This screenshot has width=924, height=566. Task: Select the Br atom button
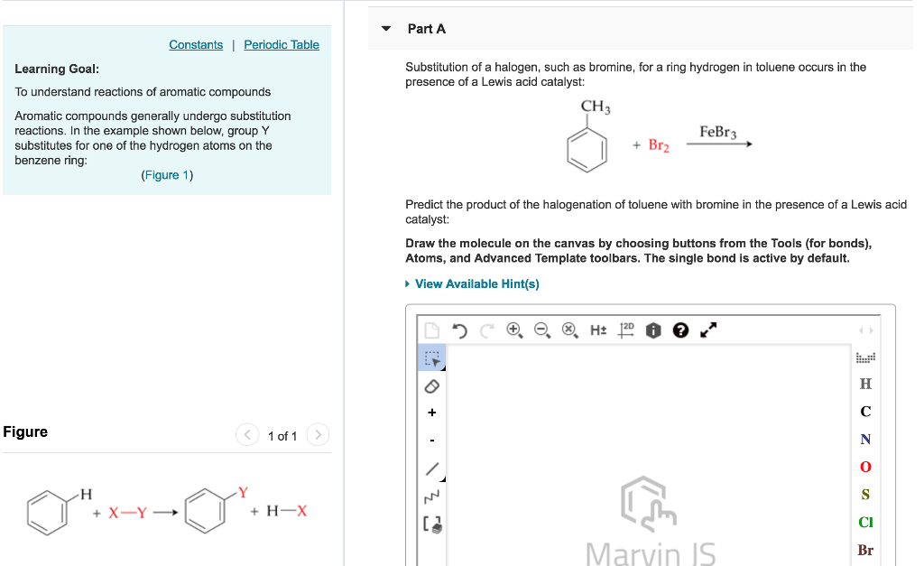865,550
